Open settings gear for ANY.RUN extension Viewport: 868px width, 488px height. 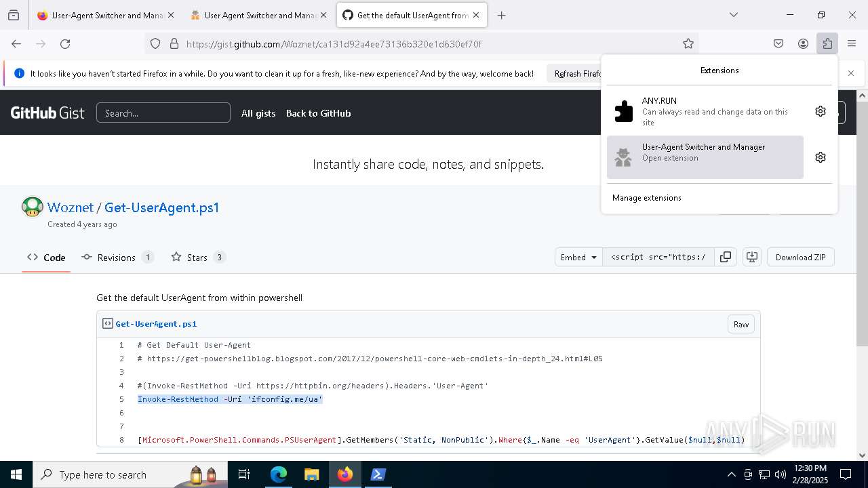[821, 111]
